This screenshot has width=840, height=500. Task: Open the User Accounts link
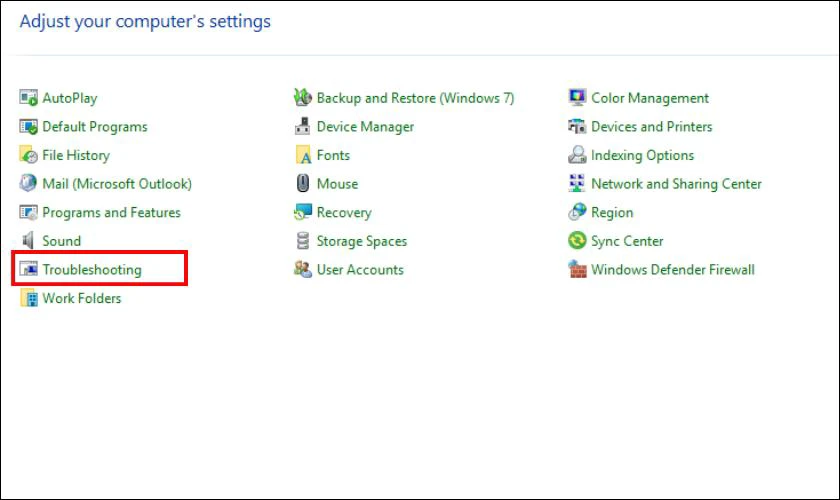coord(360,270)
